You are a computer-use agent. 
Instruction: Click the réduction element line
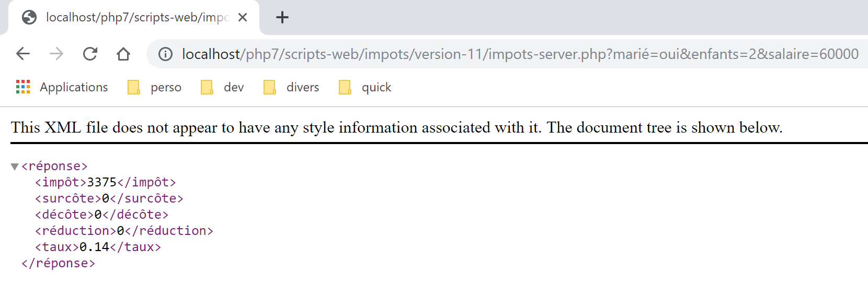coord(124,231)
